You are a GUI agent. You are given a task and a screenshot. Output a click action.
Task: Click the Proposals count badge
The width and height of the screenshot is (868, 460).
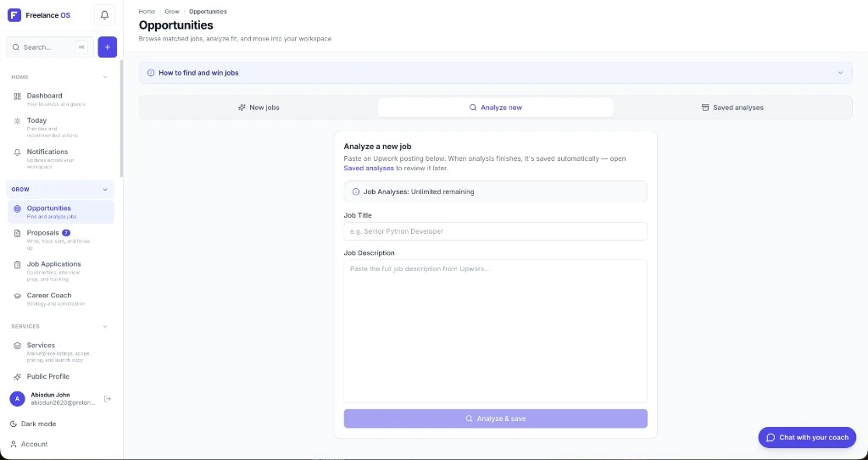(x=66, y=233)
